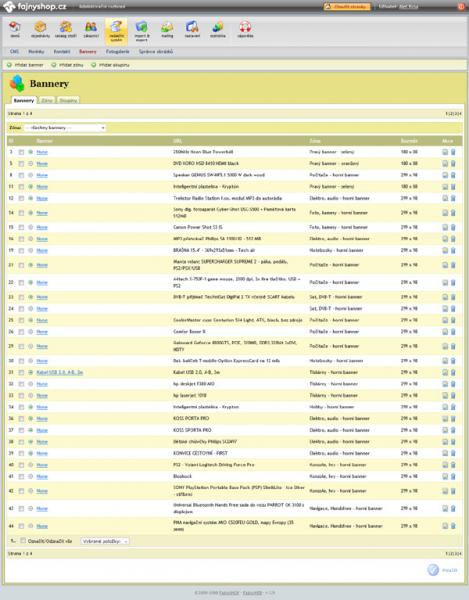Click edit icon for Kabel USB 2.0 row
The image size is (469, 600).
point(445,372)
